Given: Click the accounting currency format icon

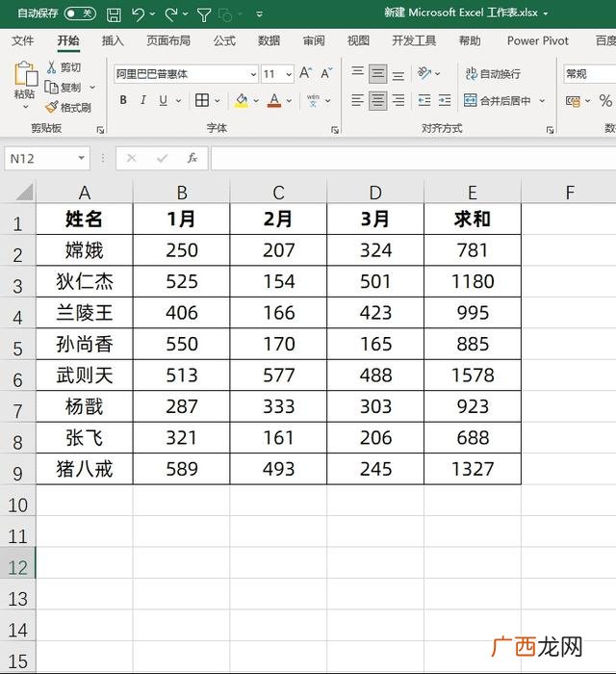Looking at the screenshot, I should 573,101.
